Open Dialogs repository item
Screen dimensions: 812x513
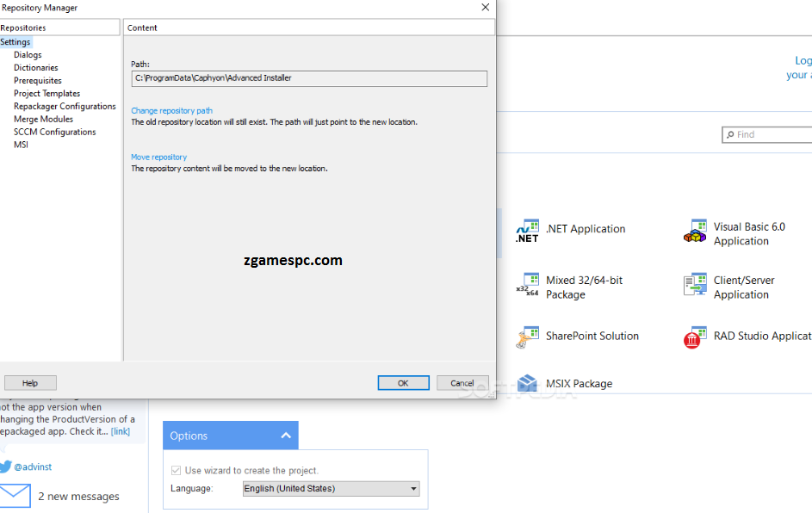tap(28, 55)
